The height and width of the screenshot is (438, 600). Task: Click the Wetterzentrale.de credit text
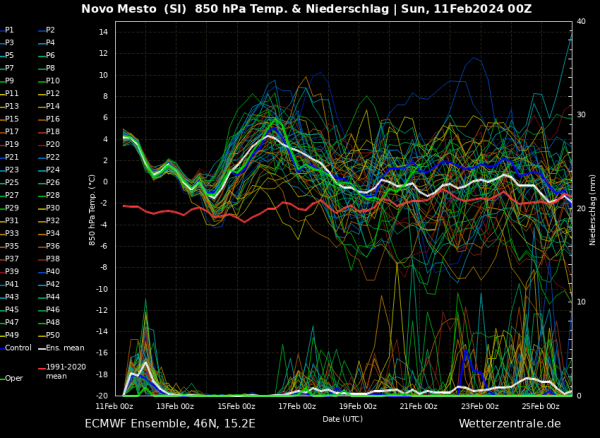tap(510, 423)
